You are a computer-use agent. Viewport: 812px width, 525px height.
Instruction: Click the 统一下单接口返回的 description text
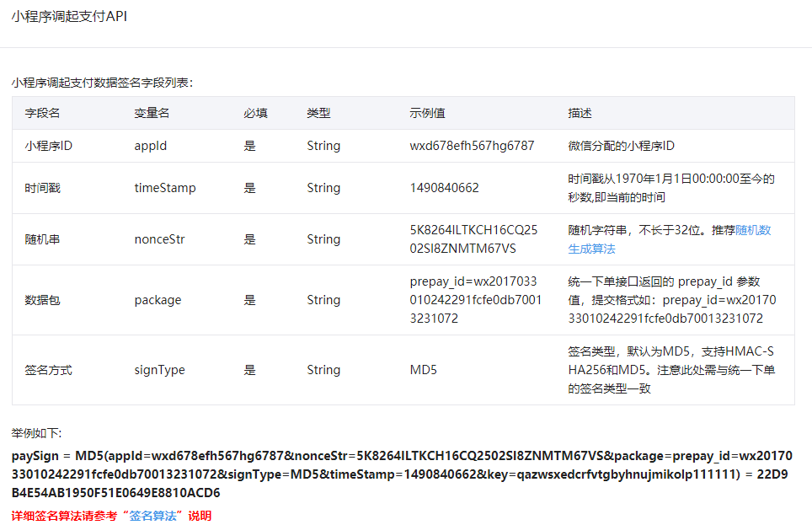coord(672,300)
